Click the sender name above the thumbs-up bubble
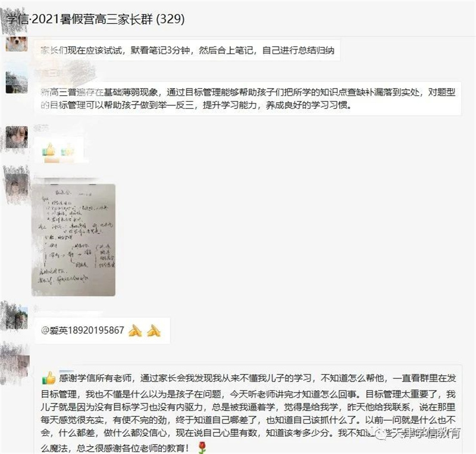Image resolution: width=476 pixels, height=454 pixels. click(x=41, y=128)
